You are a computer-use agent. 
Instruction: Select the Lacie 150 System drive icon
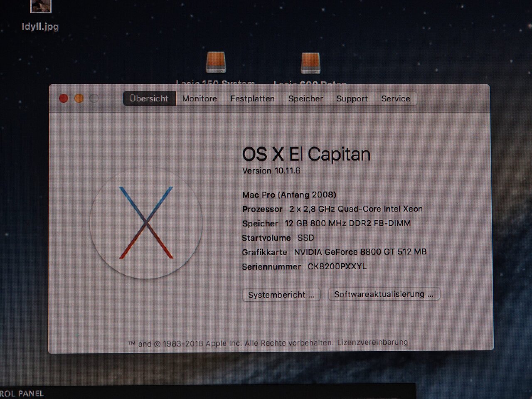point(216,62)
